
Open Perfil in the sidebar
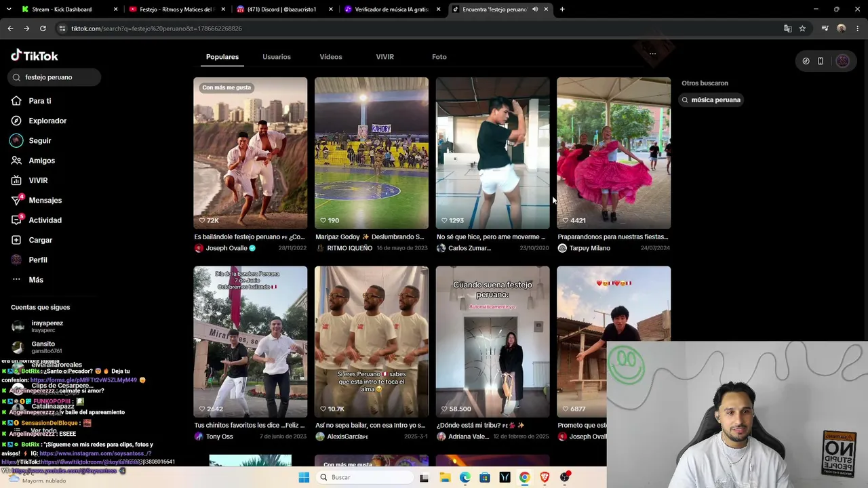(x=37, y=260)
